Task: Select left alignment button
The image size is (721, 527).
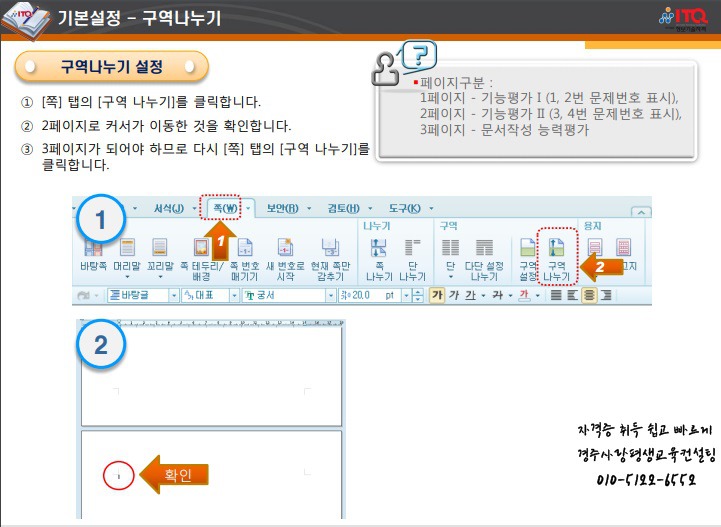Action: (x=572, y=295)
